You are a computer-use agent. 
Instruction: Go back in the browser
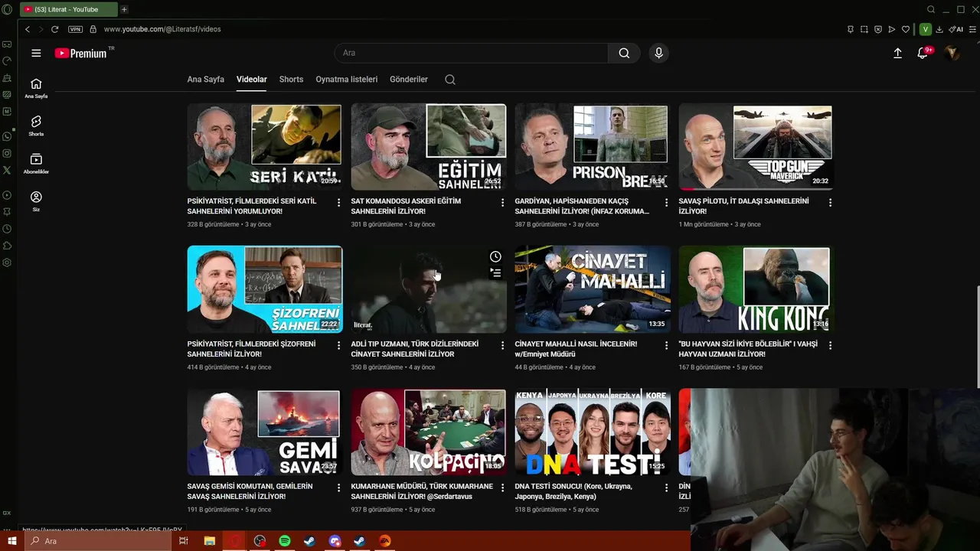pos(28,29)
